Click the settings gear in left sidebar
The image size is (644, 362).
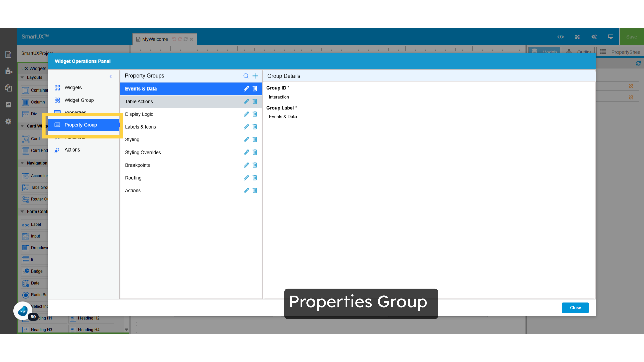pos(8,121)
